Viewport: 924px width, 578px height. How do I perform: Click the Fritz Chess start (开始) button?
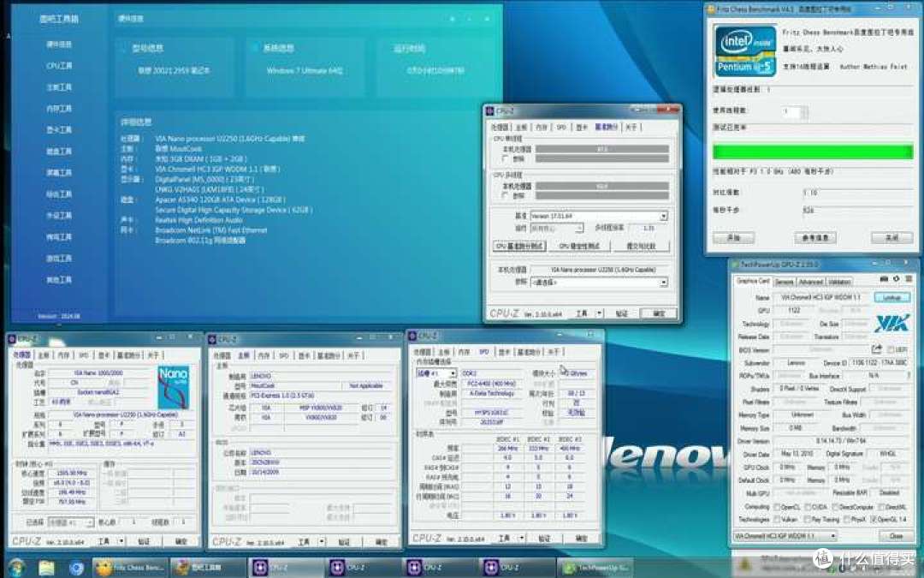[733, 238]
